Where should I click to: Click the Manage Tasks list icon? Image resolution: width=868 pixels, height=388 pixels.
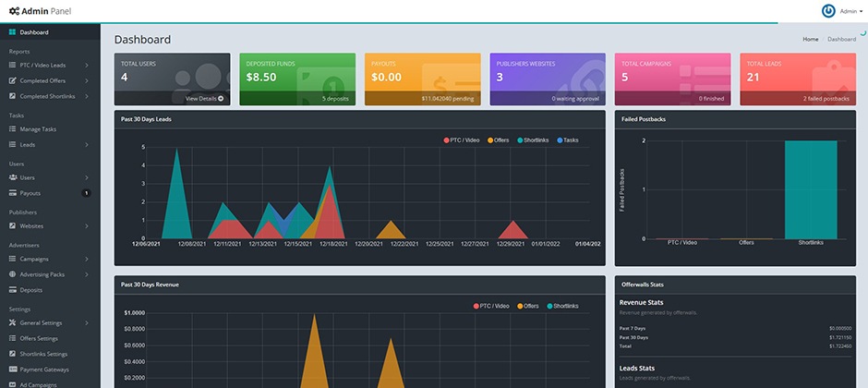coord(12,129)
